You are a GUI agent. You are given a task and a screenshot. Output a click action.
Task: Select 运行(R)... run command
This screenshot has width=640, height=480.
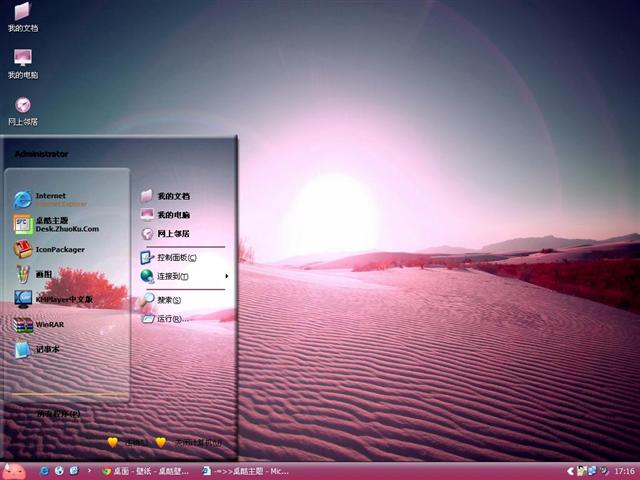(x=165, y=319)
